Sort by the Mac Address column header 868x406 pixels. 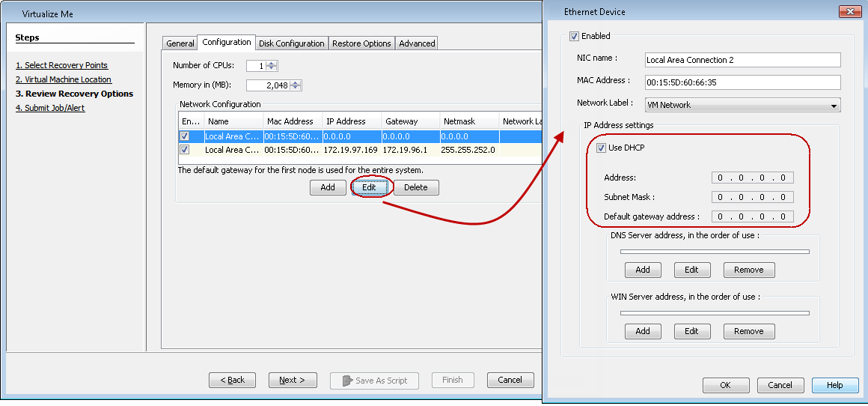(x=293, y=121)
